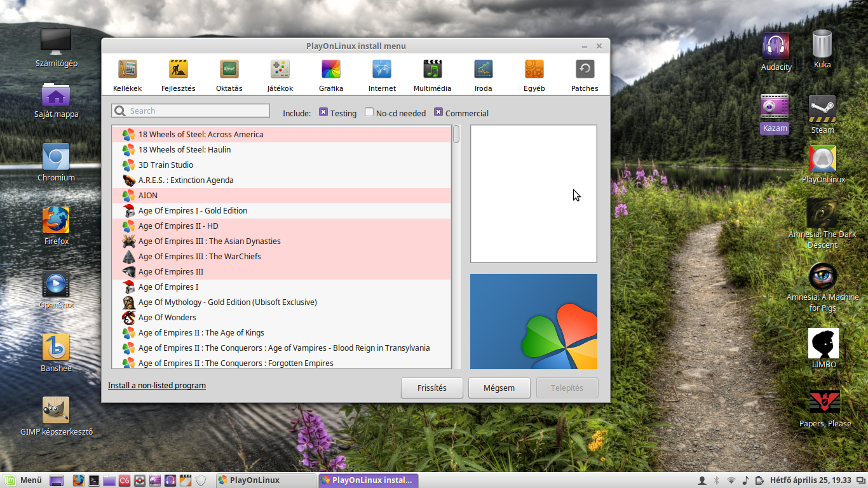Viewport: 868px width, 488px height.
Task: Launch Chromium from the desktop
Action: (56, 162)
